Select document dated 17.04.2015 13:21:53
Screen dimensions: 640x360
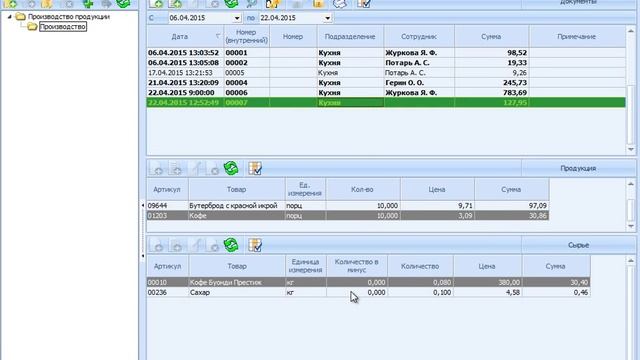coord(386,73)
